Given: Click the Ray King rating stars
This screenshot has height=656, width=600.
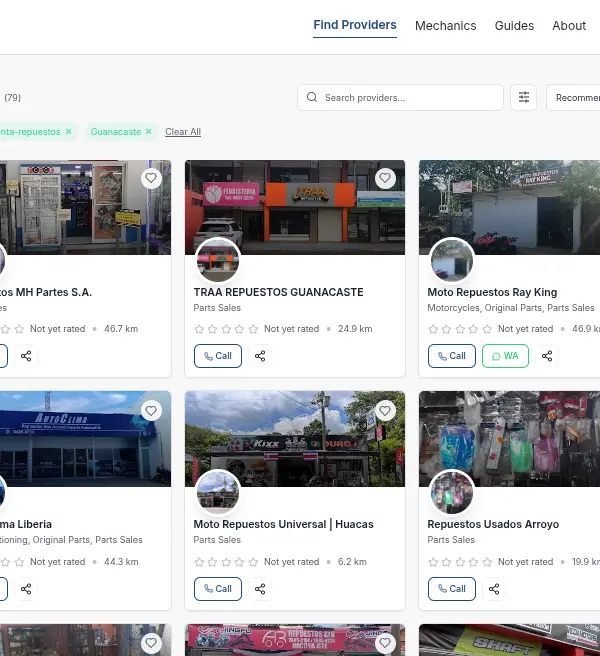Looking at the screenshot, I should point(460,329).
